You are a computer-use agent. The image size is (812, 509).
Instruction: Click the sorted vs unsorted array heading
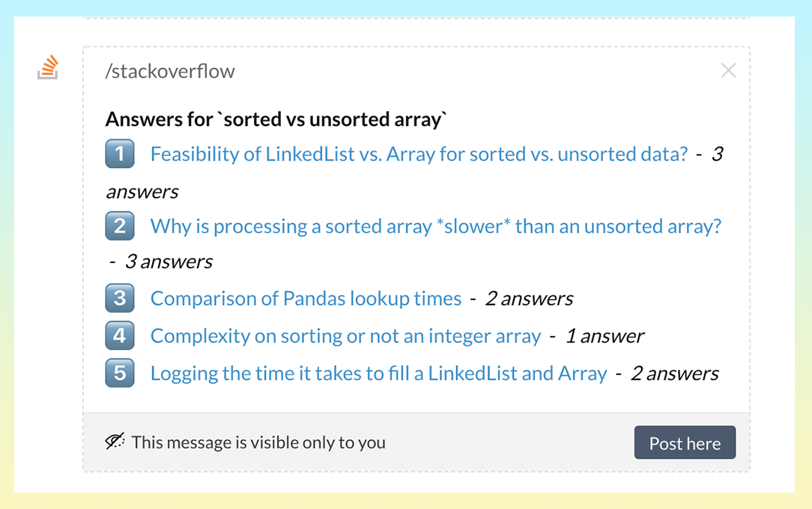point(276,119)
